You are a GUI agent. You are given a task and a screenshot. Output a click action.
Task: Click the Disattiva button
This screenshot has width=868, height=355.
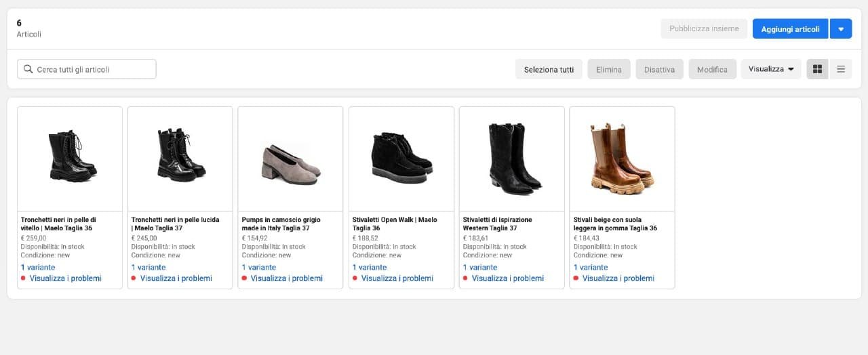(659, 70)
